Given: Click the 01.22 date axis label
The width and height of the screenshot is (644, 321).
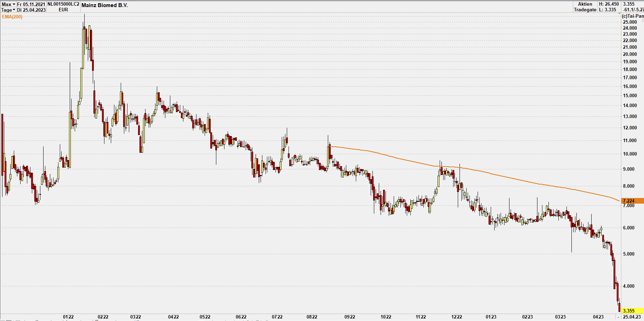Looking at the screenshot, I should pyautogui.click(x=68, y=317).
